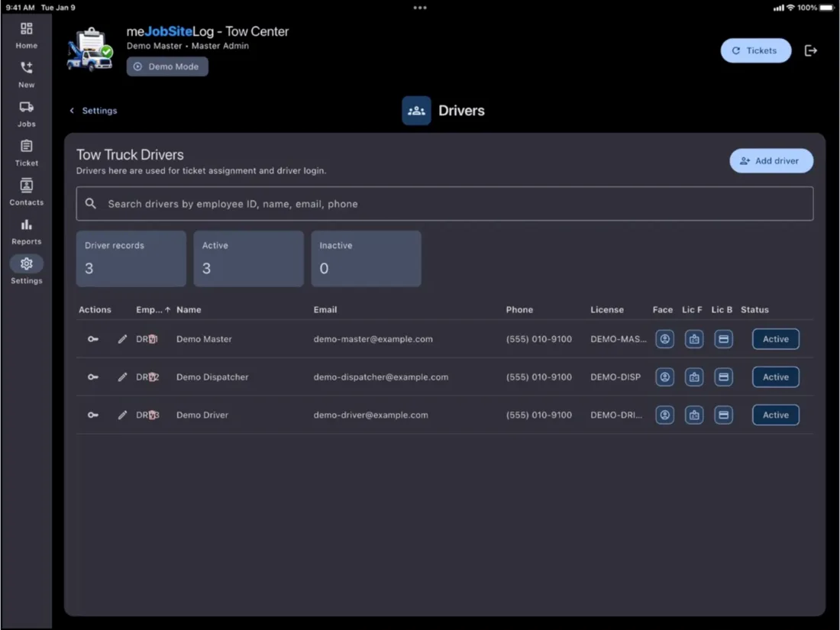Toggle Active status for Demo Master
The image size is (840, 630).
[775, 339]
